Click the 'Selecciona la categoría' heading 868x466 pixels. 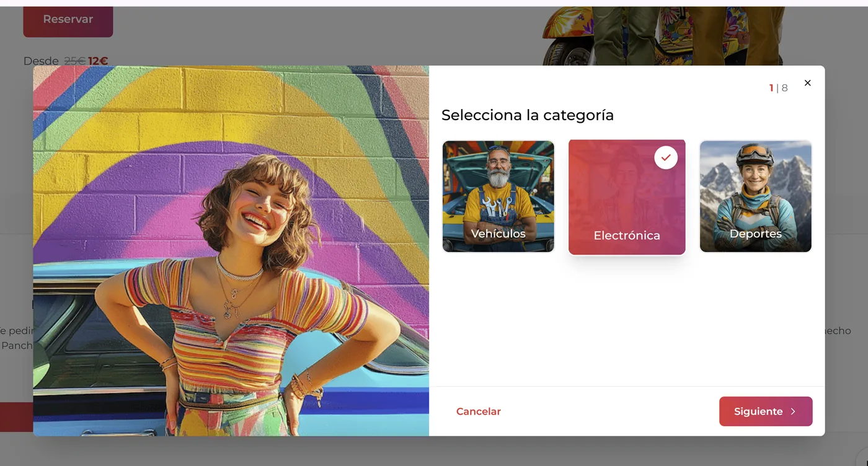528,115
